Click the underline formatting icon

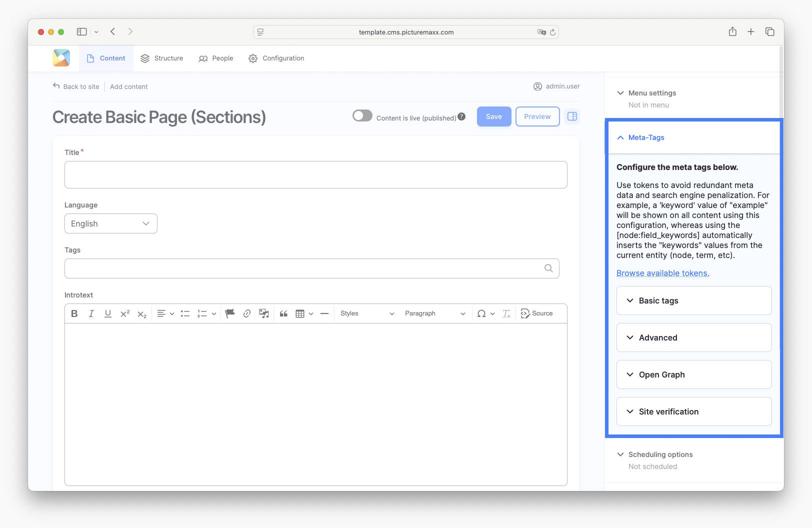(107, 313)
